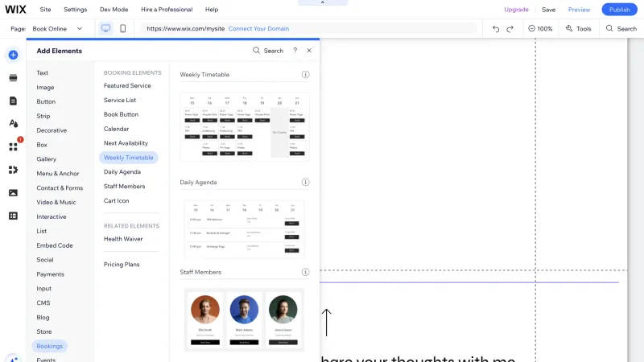The width and height of the screenshot is (644, 362).
Task: Open Add Elements plus icon in sidebar
Action: (13, 55)
